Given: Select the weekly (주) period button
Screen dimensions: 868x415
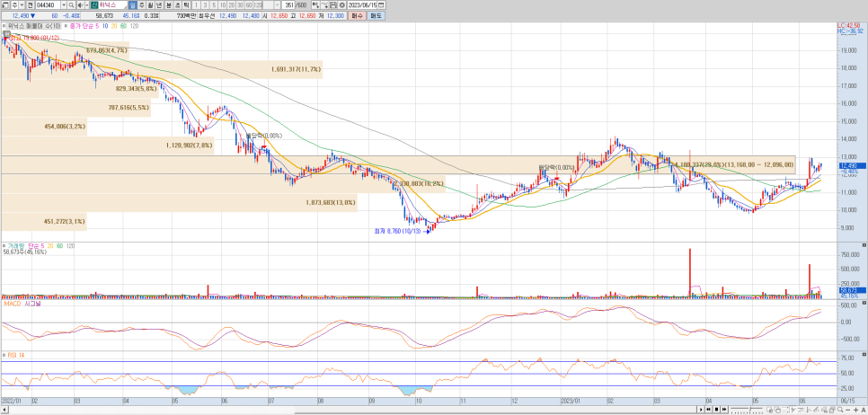Looking at the screenshot, I should pyautogui.click(x=142, y=5).
